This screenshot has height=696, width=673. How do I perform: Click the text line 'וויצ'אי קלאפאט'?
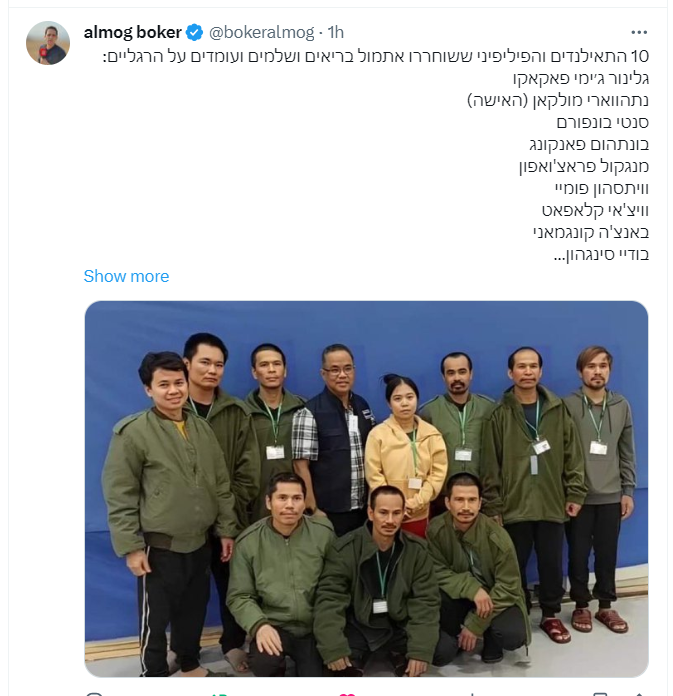tap(595, 210)
